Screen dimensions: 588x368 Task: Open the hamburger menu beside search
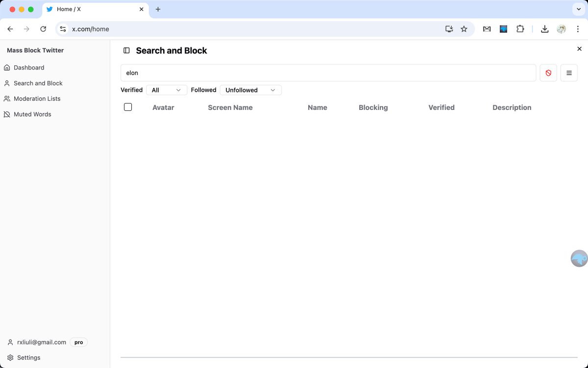tap(569, 73)
